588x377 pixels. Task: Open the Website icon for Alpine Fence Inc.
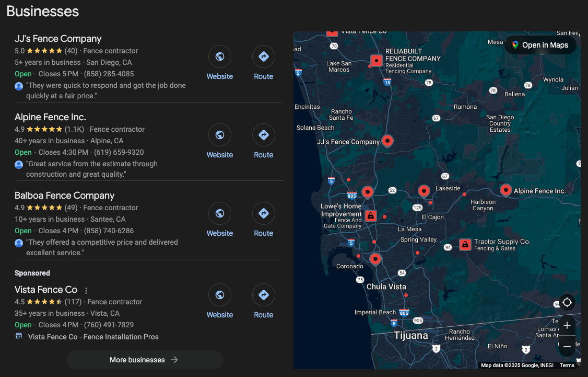pyautogui.click(x=219, y=134)
